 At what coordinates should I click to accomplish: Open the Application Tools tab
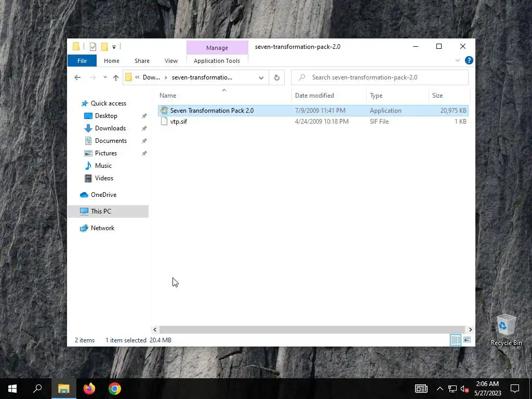[x=217, y=61]
